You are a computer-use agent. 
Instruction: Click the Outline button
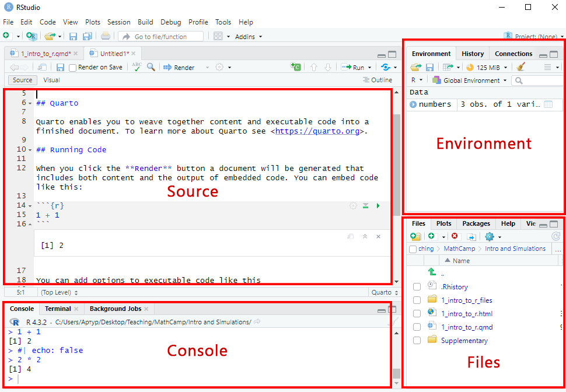click(378, 80)
